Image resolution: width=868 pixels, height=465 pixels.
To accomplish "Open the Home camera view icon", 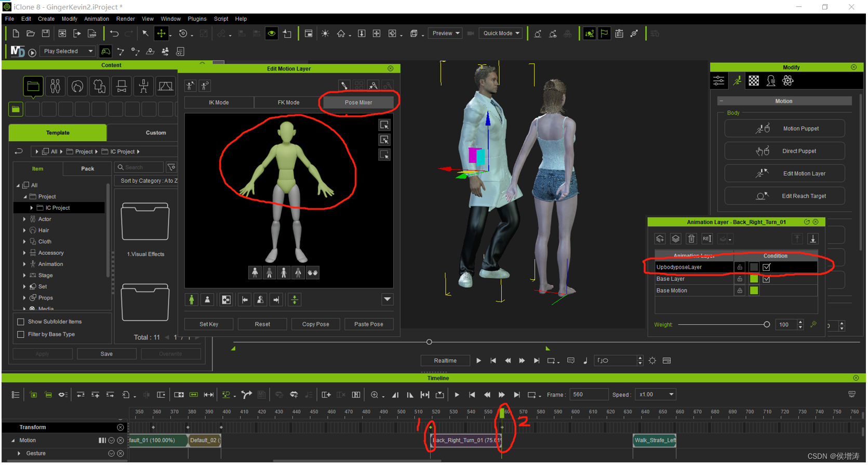I will point(341,34).
